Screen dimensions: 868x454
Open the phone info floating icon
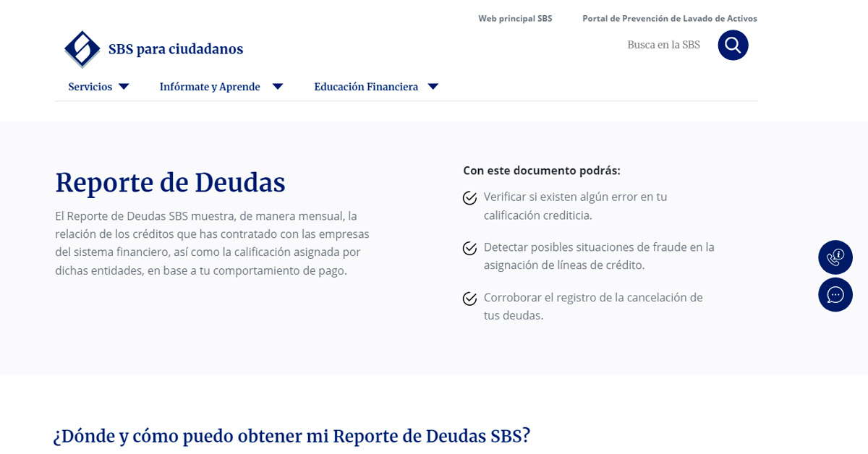(835, 257)
